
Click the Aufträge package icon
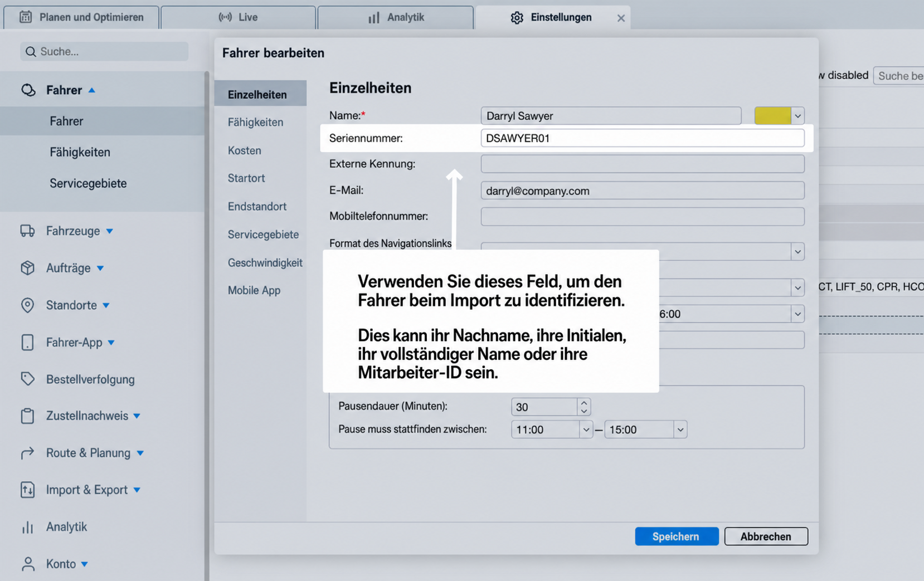click(27, 268)
